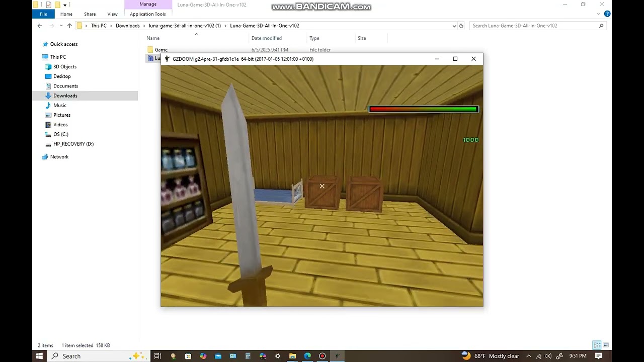Click the Music note icon in the sidebar

tap(48, 106)
